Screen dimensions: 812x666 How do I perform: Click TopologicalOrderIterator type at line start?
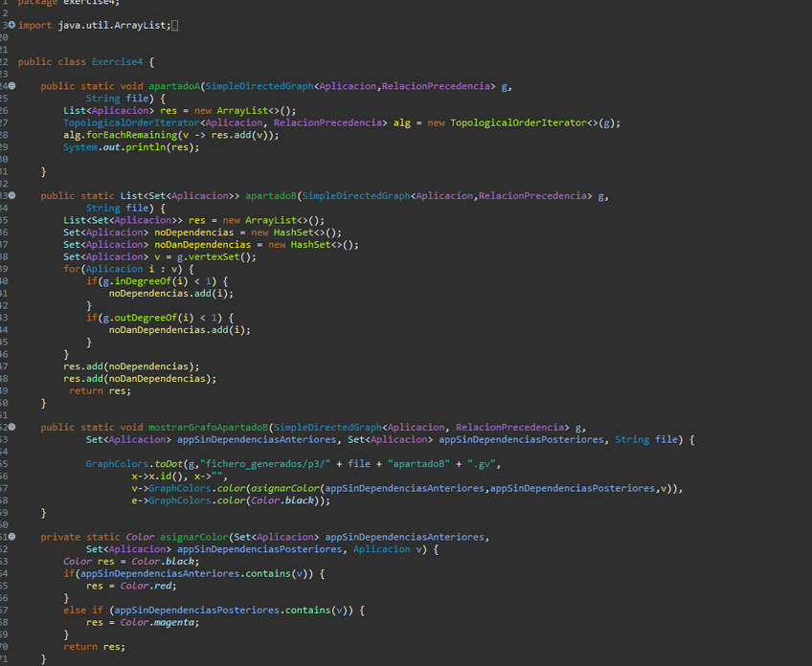tap(131, 122)
